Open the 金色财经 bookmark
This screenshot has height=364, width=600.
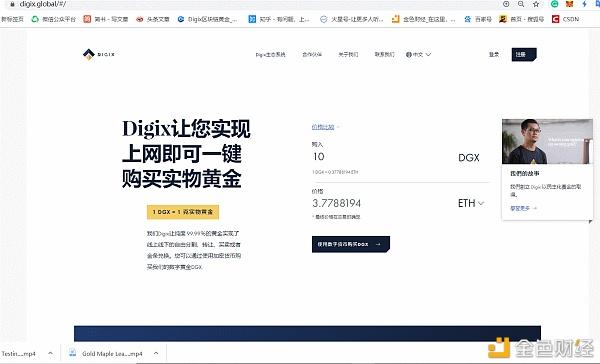tap(424, 19)
